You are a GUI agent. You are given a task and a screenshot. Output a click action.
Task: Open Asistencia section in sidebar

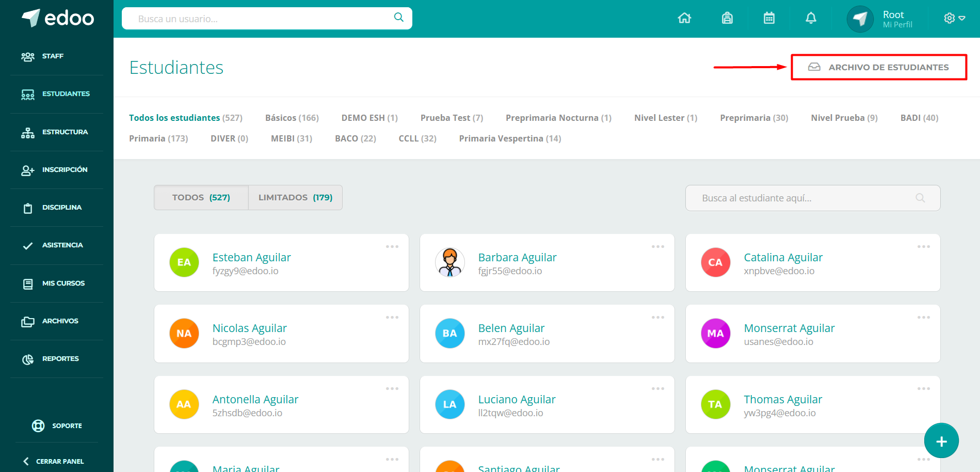coord(57,245)
